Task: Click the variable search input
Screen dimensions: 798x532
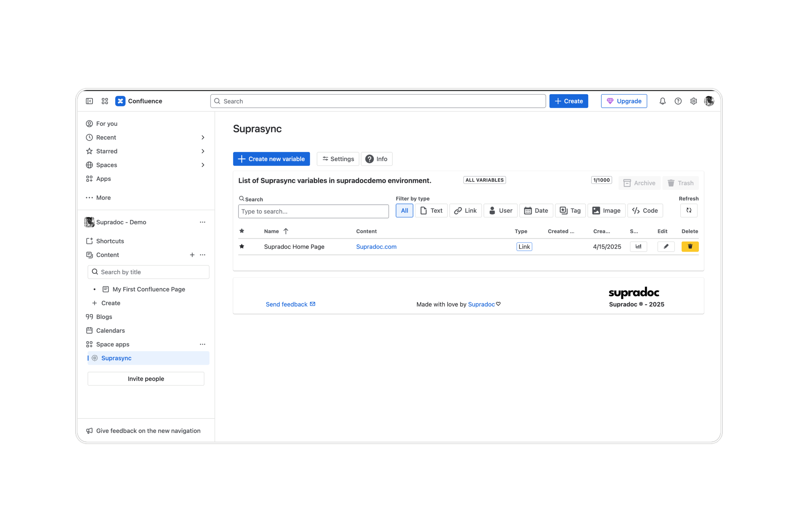Action: tap(313, 211)
